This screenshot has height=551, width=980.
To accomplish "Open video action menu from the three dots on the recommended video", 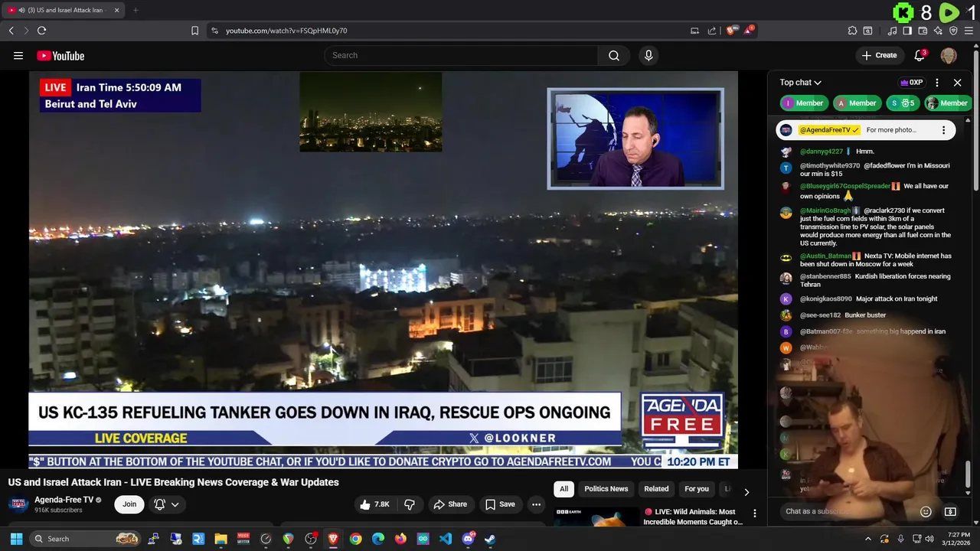I will coord(754,514).
